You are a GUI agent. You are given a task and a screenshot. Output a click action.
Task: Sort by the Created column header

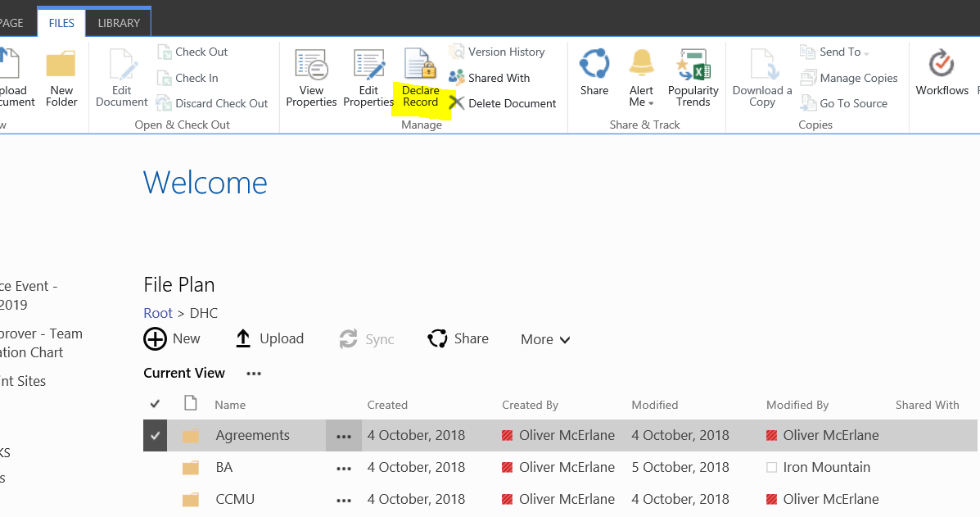coord(387,405)
